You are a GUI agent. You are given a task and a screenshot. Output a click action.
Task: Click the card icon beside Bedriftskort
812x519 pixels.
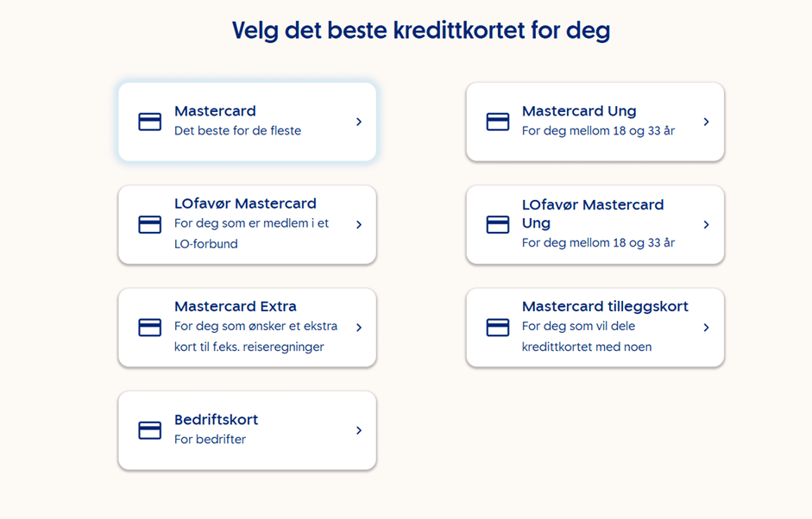[150, 430]
